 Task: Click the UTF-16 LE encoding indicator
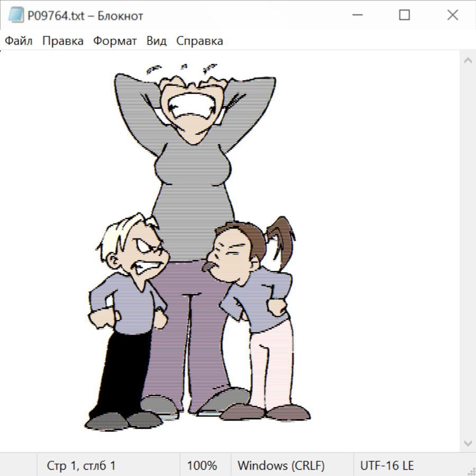387,465
